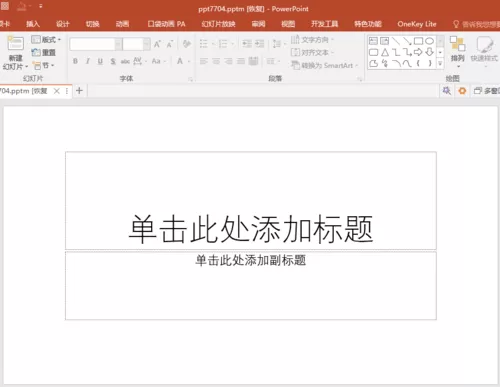Viewport: 500px width, 387px height.
Task: Open the Section (节) dropdown
Action: pyautogui.click(x=44, y=65)
